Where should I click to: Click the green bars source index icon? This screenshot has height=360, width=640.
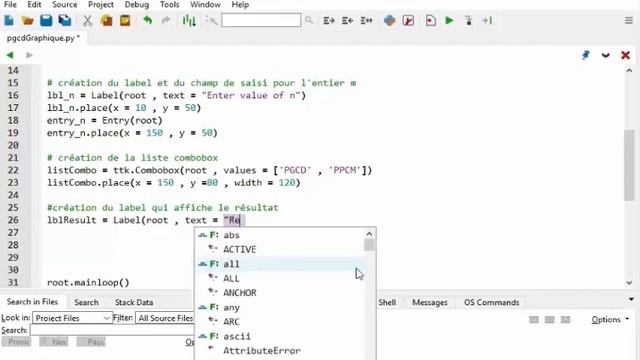click(189, 20)
